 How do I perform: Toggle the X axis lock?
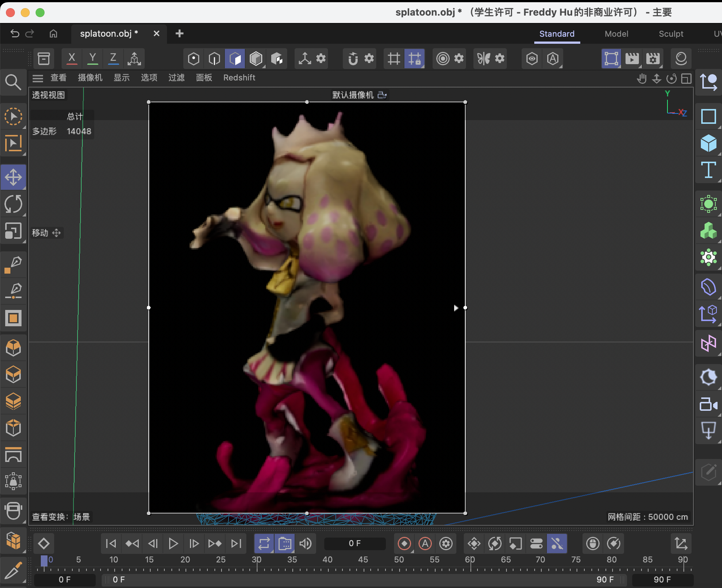pos(72,59)
